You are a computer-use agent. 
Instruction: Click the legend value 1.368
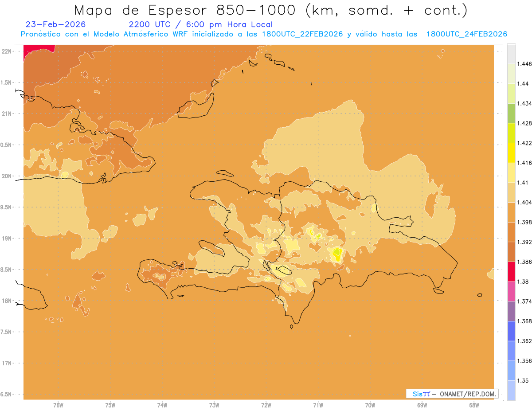tap(525, 321)
